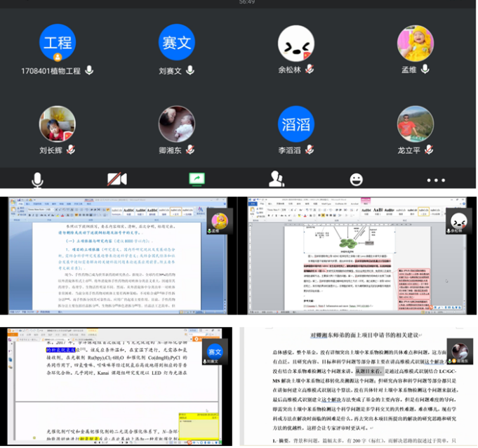The height and width of the screenshot is (448, 478).
Task: Open the emoji reactions icon
Action: pyautogui.click(x=356, y=180)
